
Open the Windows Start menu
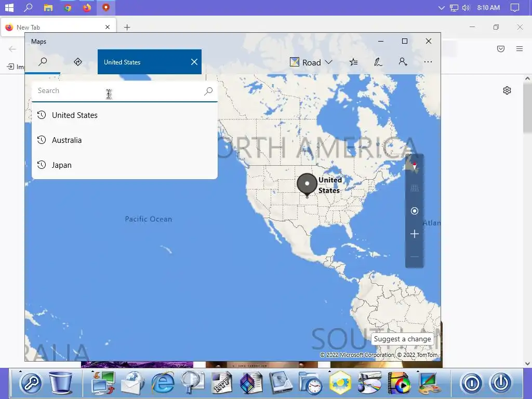(x=9, y=7)
